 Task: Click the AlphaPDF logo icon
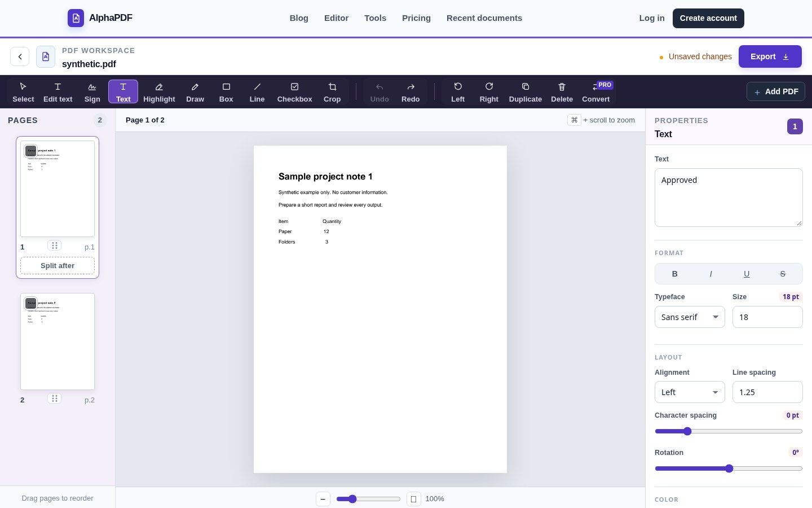[76, 18]
